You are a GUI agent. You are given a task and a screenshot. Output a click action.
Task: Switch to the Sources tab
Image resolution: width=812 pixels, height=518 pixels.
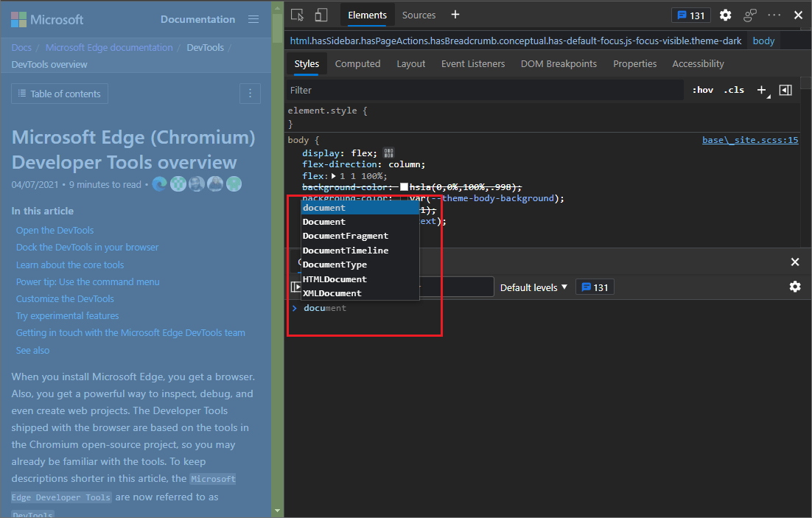click(419, 15)
